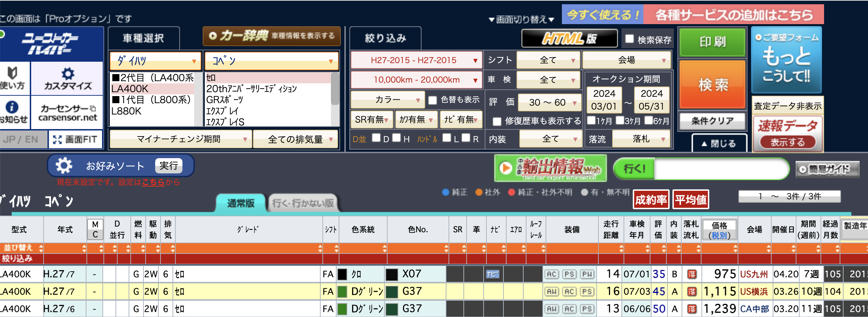Open the H27-2015 year range dropdown

pyautogui.click(x=416, y=60)
